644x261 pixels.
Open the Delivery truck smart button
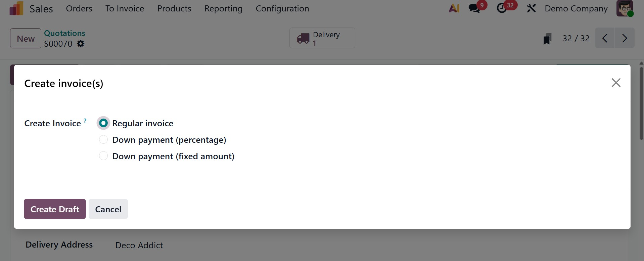[322, 38]
